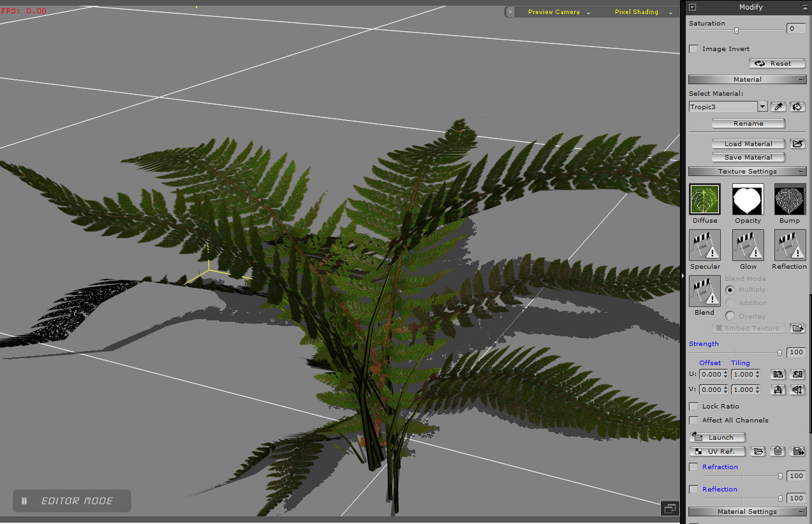Click the Saturation value field
This screenshot has width=812, height=524.
click(x=795, y=29)
